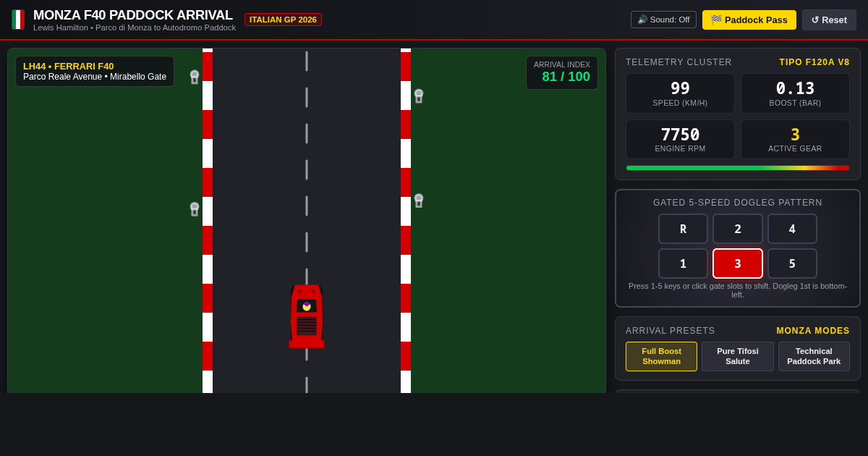Click the 7750 engine RPM readout

coord(680,135)
